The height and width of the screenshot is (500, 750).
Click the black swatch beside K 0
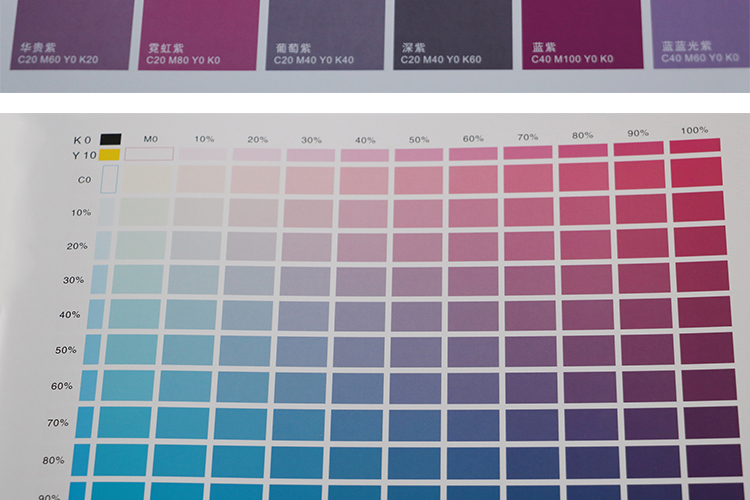coord(110,139)
